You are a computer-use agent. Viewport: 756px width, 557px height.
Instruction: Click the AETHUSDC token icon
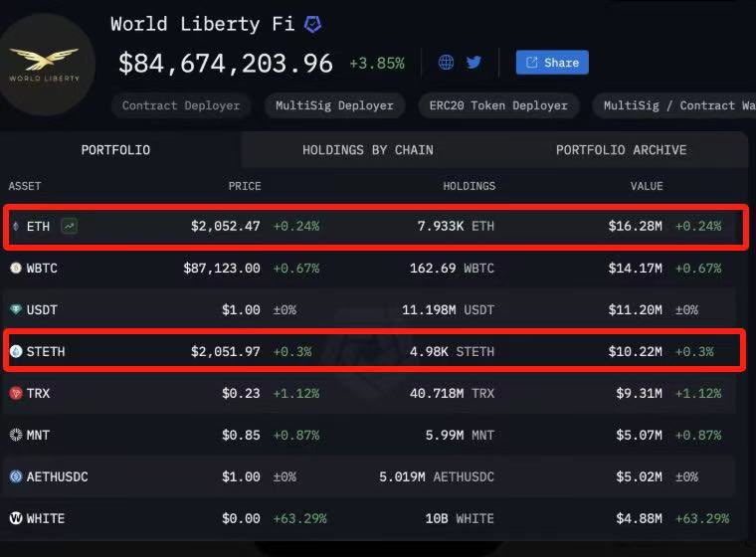(x=16, y=476)
